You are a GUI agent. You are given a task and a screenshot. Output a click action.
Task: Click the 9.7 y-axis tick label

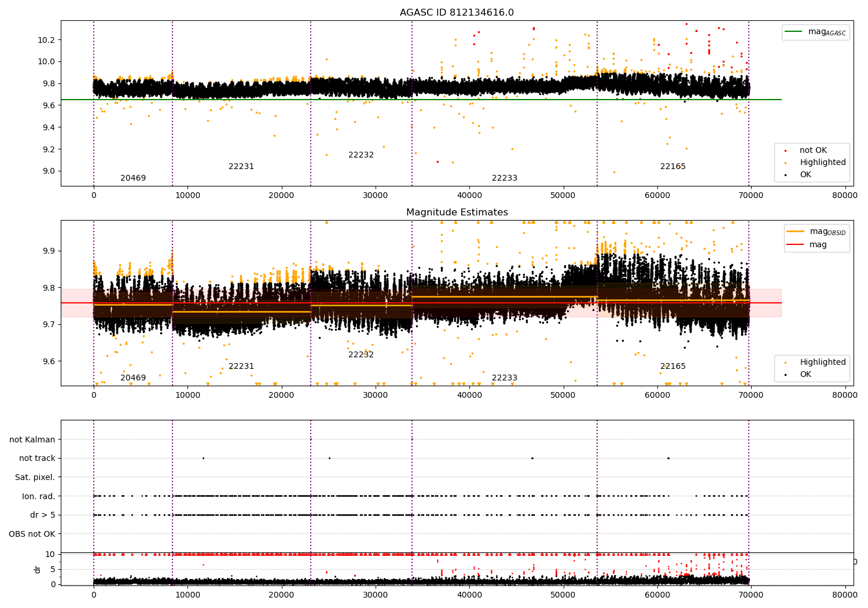[49, 325]
